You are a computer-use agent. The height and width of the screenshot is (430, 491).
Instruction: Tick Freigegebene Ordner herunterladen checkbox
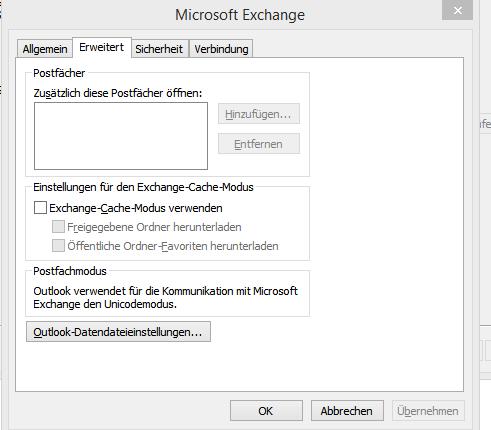pos(58,227)
